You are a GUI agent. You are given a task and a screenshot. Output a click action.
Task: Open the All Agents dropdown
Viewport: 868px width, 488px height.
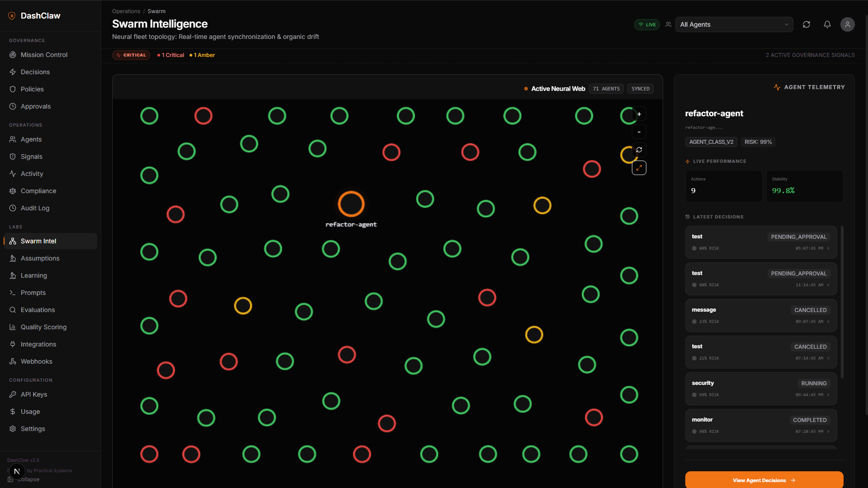[734, 24]
